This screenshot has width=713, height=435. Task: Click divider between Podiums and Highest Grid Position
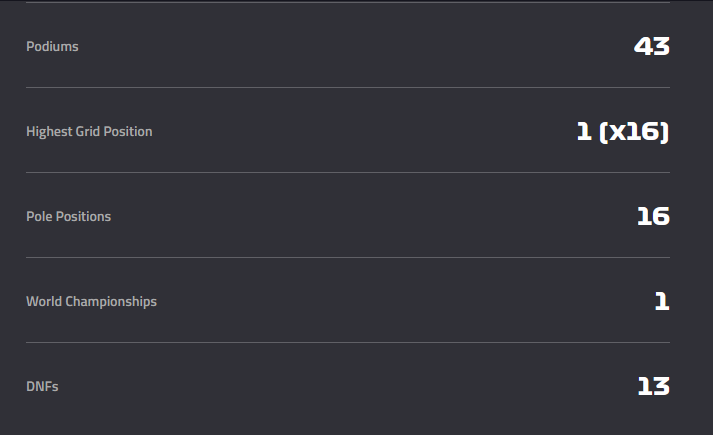347,87
